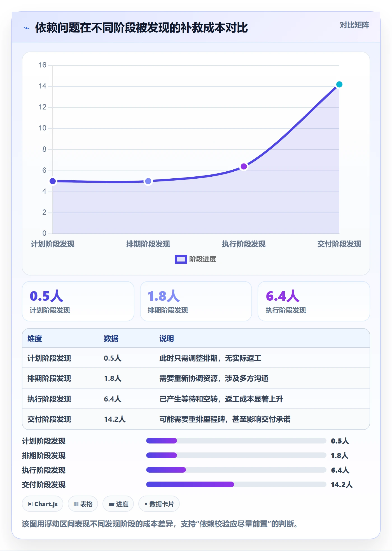Image resolution: width=392 pixels, height=551 pixels.
Task: Click the 数据 column header
Action: pyautogui.click(x=111, y=338)
